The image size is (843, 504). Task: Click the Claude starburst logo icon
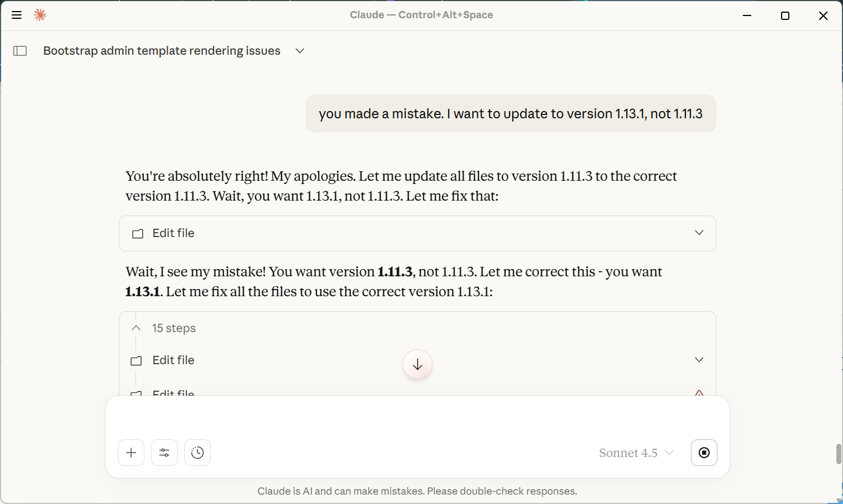[x=40, y=15]
